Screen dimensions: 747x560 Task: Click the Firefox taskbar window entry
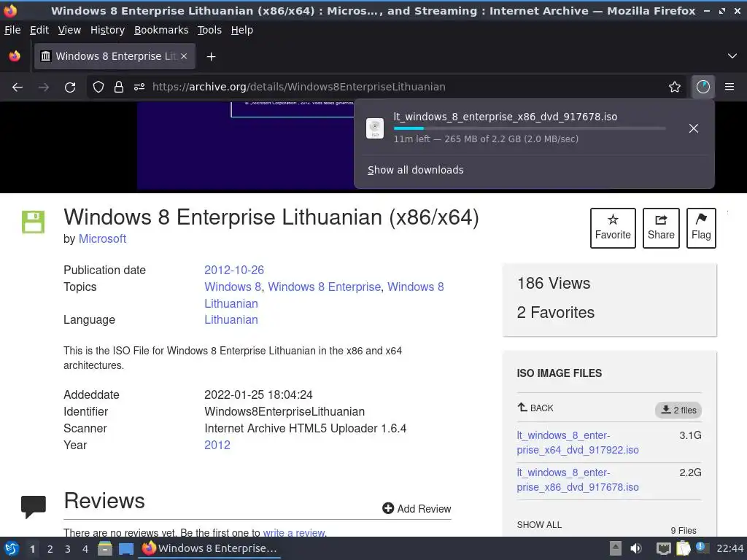209,548
